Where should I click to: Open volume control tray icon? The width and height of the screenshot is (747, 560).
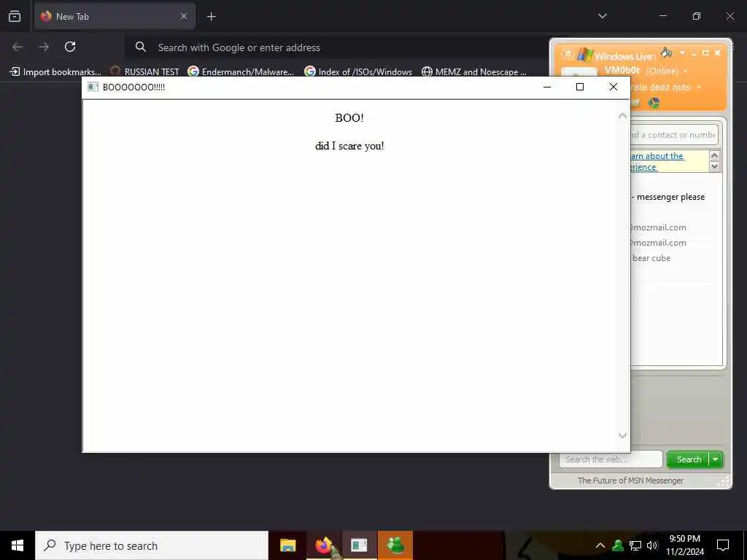(652, 545)
